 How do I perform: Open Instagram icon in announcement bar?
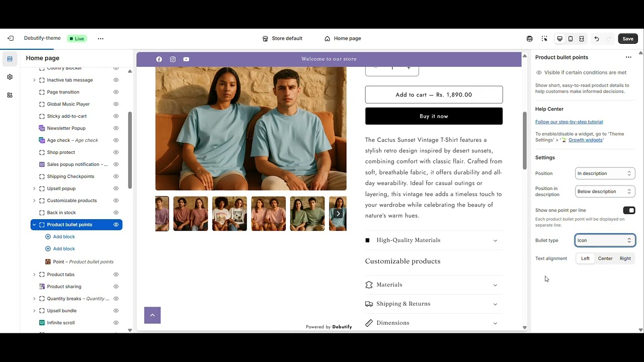[173, 59]
